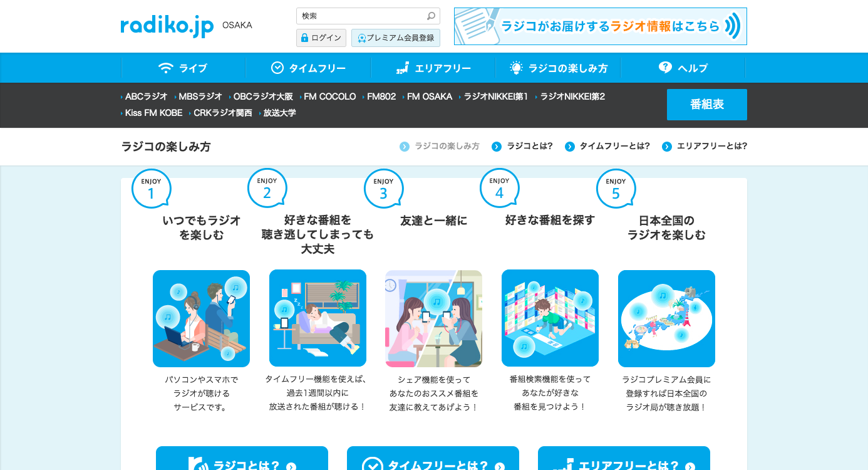Select the ラジコの楽しみ方 navigation tab
Viewport: 868px width, 470px height.
(558, 68)
